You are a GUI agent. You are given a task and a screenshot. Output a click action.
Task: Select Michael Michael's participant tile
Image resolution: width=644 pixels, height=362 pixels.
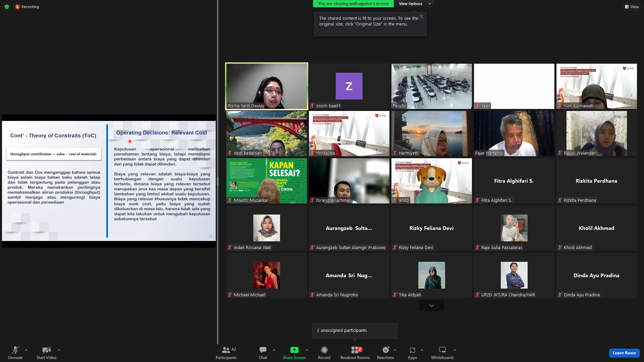click(267, 275)
